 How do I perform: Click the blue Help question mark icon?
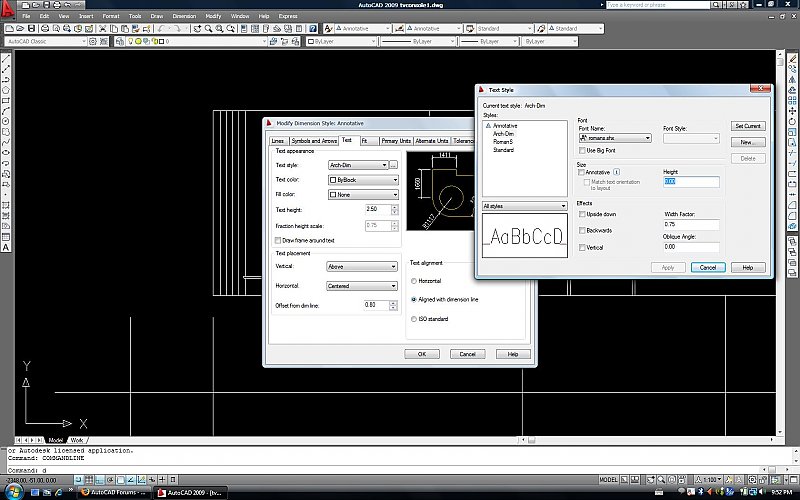point(313,29)
